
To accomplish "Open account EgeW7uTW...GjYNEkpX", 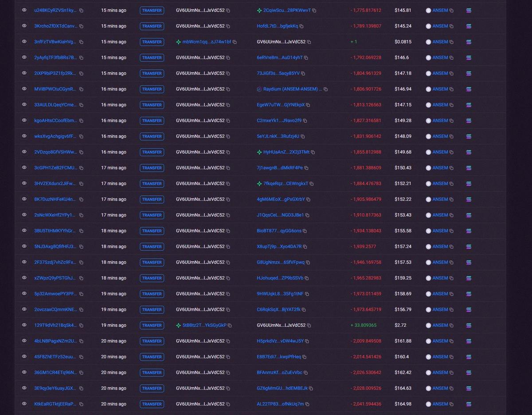I will 281,105.
